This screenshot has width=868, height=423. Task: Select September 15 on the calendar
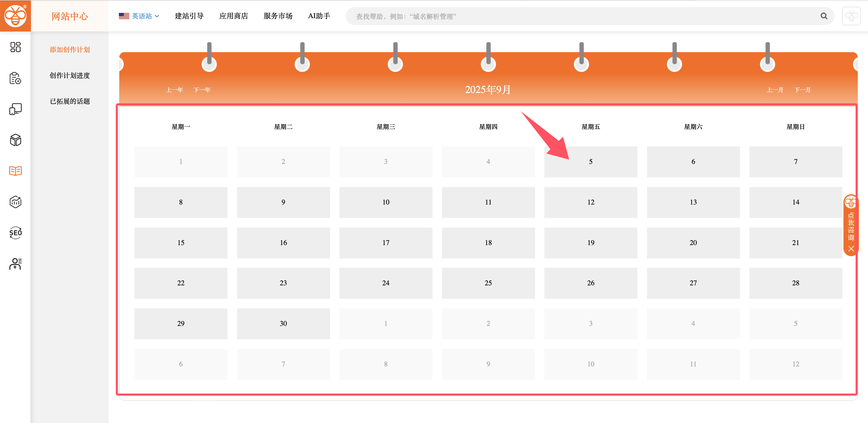pyautogui.click(x=181, y=243)
